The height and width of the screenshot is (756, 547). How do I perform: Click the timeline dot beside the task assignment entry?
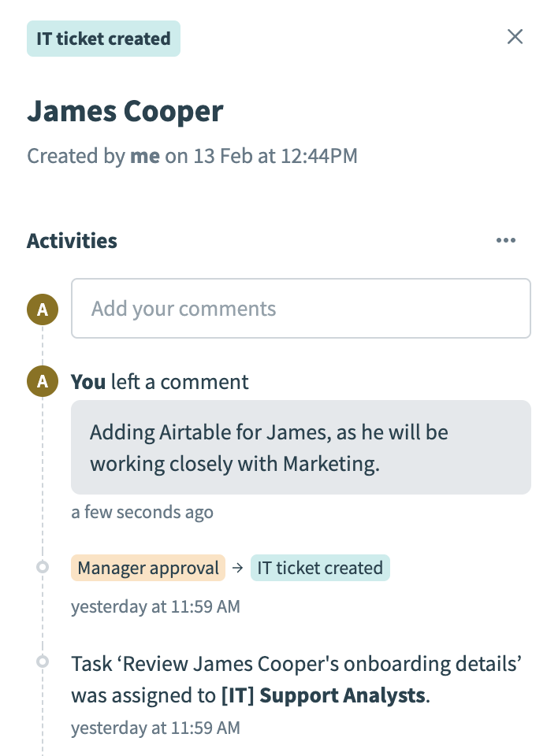point(43,661)
